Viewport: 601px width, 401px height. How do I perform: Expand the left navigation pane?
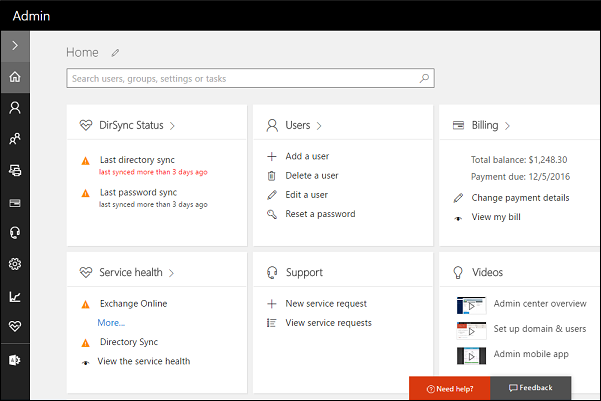[15, 45]
